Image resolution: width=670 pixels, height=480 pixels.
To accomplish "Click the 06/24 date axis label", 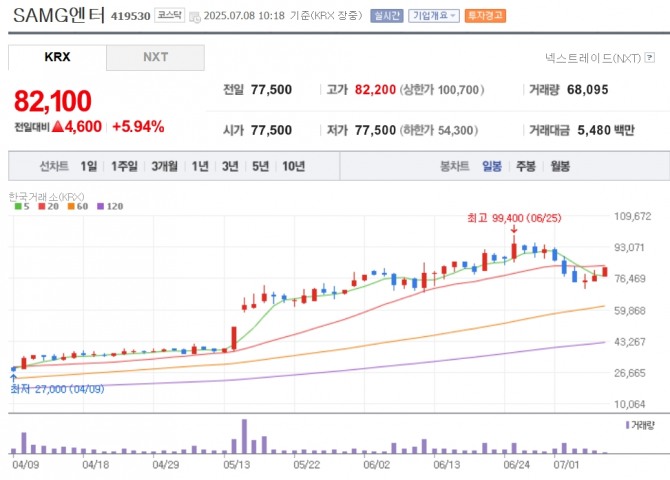I will pyautogui.click(x=517, y=465).
